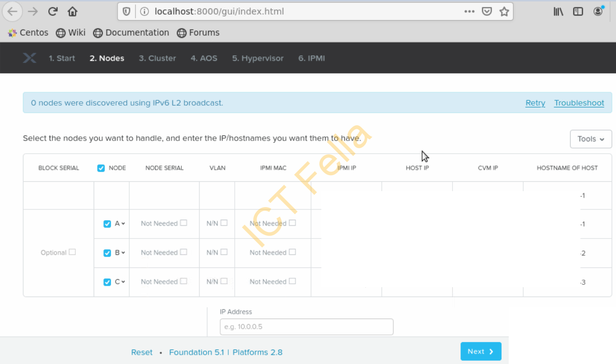Go to step 6. IPMI
The image size is (616, 364).
312,59
